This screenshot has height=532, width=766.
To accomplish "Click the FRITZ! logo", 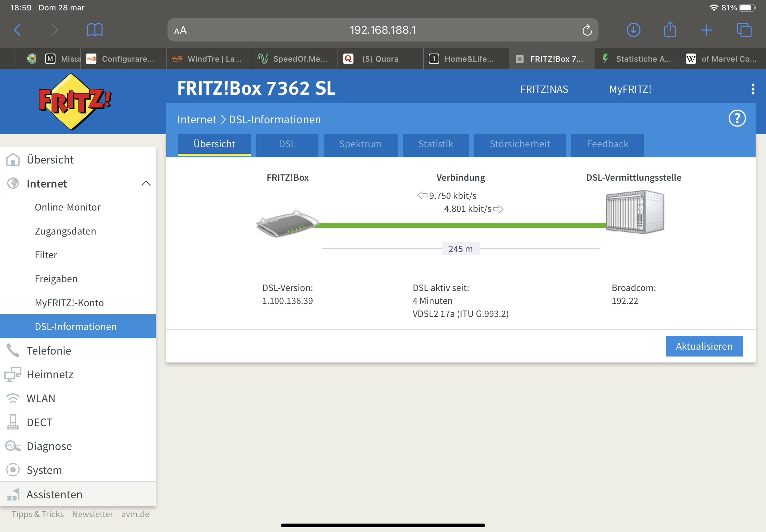I will 75,102.
